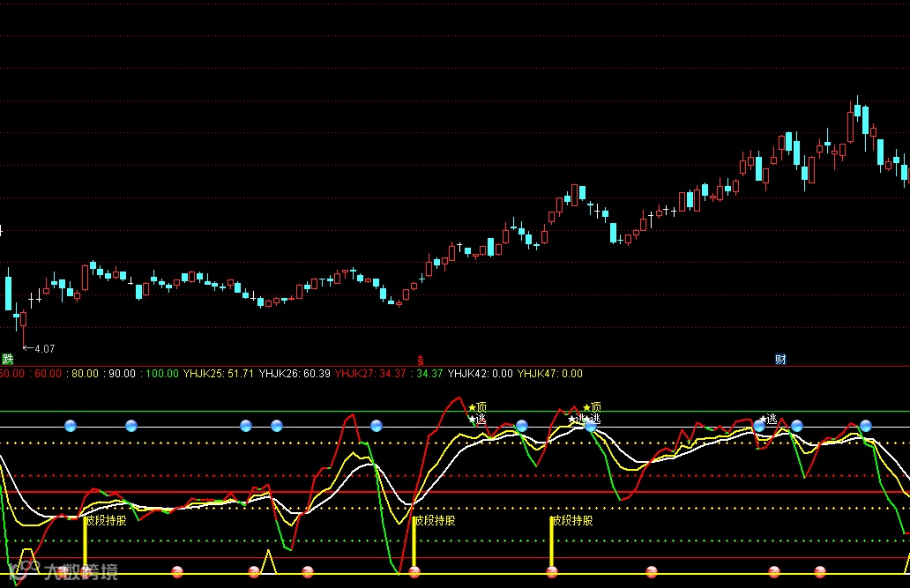Viewport: 910px width, 588px height.
Task: Click the rightmost blue ball marker
Action: tap(866, 426)
